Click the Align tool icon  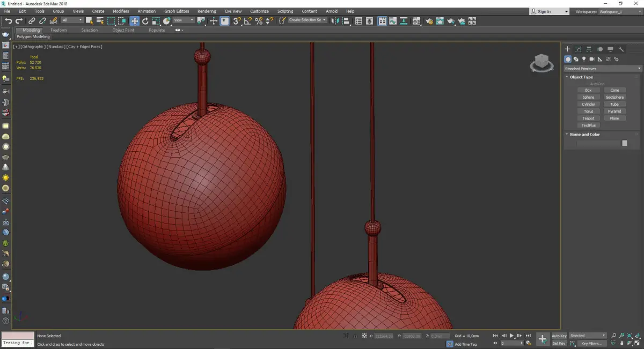click(347, 21)
